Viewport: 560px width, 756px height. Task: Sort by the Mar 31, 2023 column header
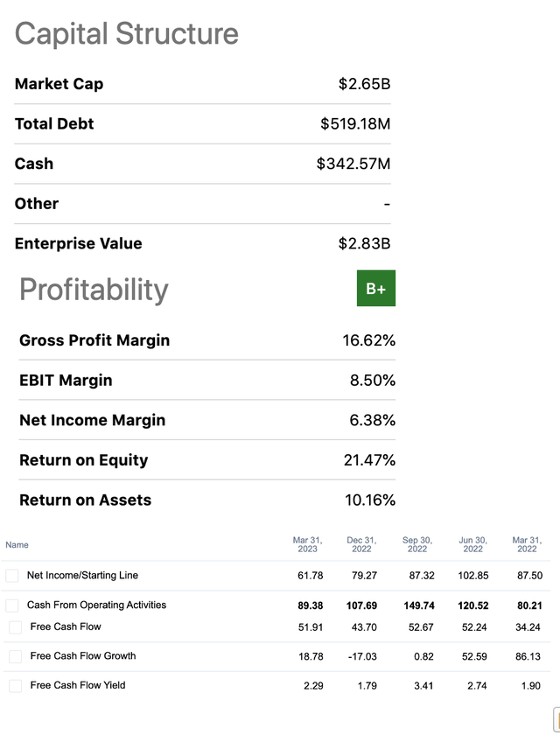[x=306, y=542]
